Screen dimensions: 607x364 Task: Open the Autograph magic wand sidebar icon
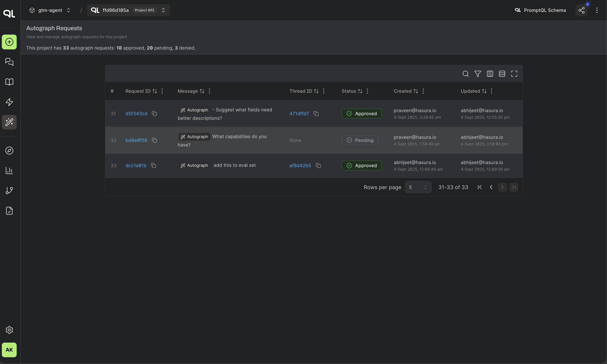9,122
